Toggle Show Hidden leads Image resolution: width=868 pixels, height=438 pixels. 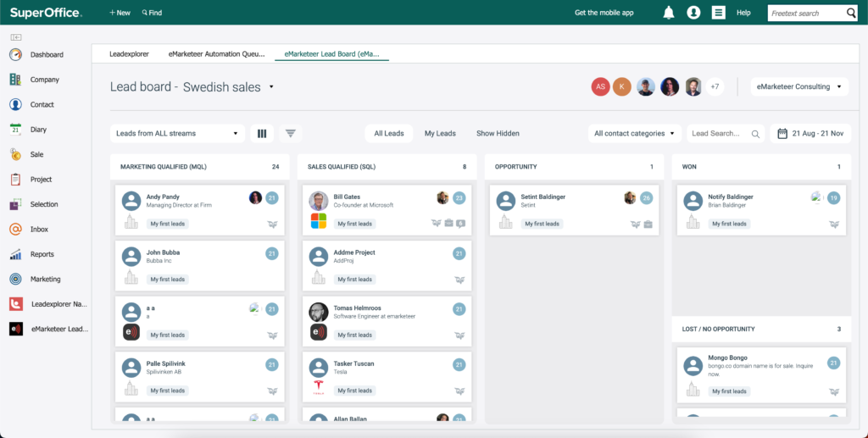(498, 133)
